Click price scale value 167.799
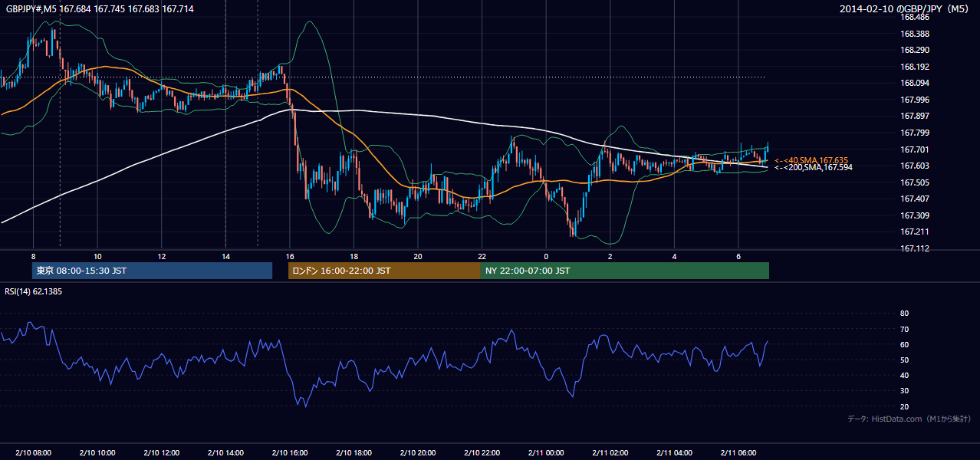The height and width of the screenshot is (460, 980). pos(914,133)
